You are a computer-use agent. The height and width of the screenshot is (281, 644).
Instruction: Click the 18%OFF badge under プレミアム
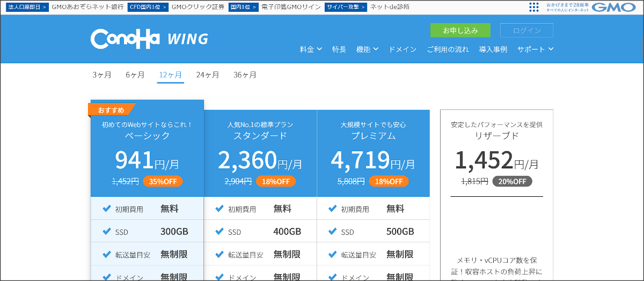coord(389,181)
